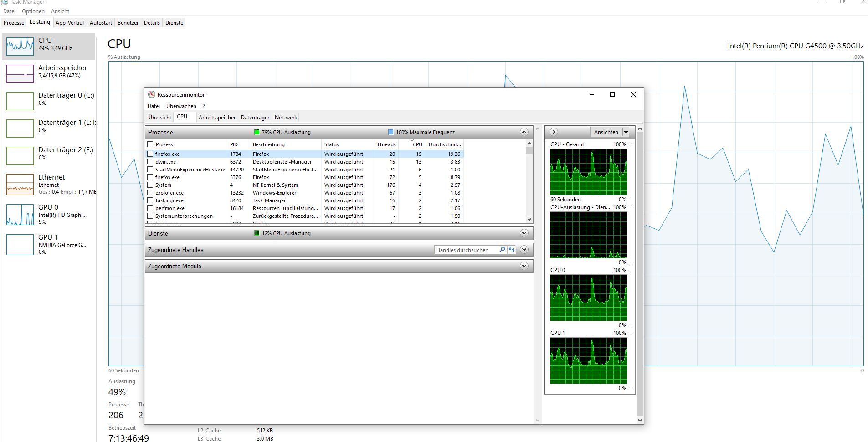Click Handles durchsuchen search field
868x442 pixels.
pos(466,250)
